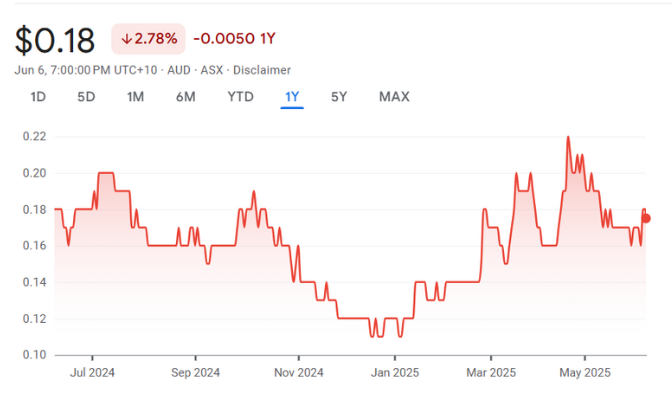Show the MAX history range

(394, 97)
